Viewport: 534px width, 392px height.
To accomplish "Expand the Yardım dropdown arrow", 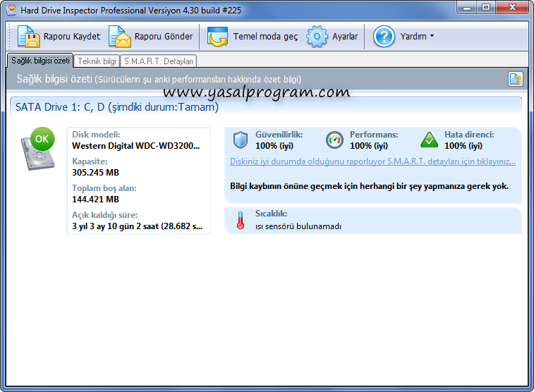I will [432, 37].
